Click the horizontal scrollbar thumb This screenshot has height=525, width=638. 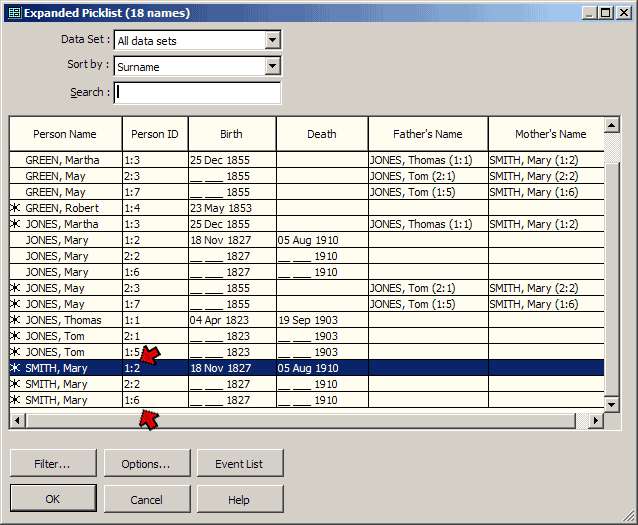click(x=301, y=420)
